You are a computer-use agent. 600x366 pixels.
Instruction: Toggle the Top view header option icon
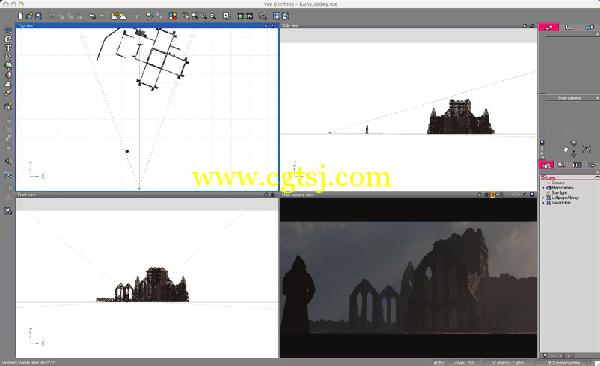[x=266, y=26]
